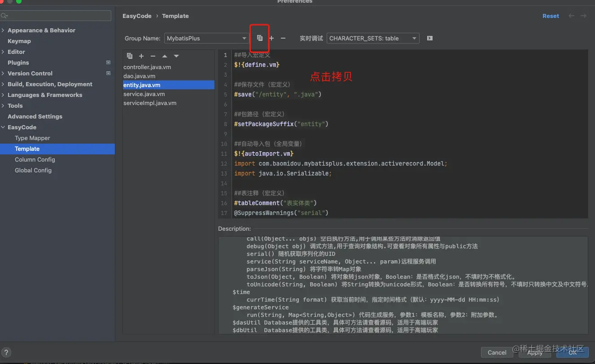
Task: Remove the current group with the minus icon
Action: [x=283, y=38]
